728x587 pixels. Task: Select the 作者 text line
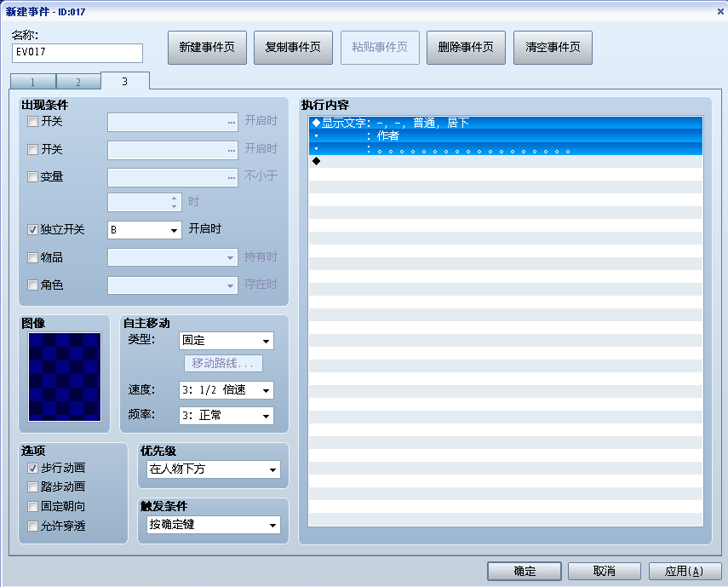pos(506,135)
